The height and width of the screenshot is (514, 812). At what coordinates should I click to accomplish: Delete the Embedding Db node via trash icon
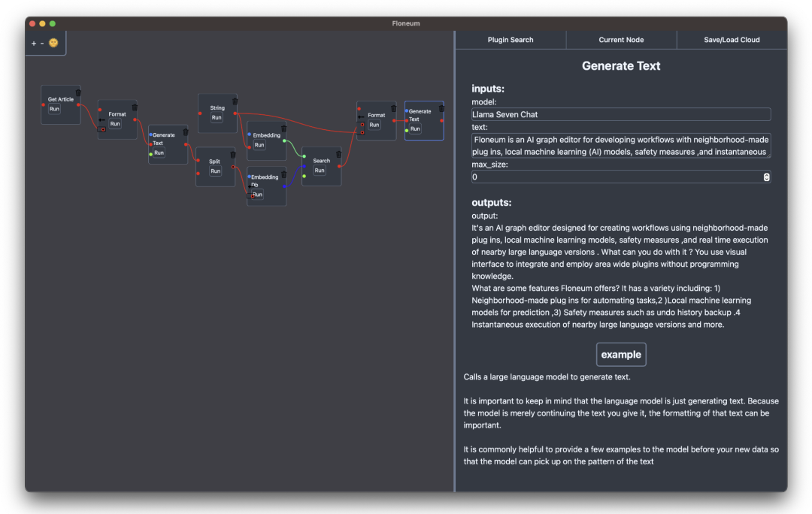pos(283,174)
